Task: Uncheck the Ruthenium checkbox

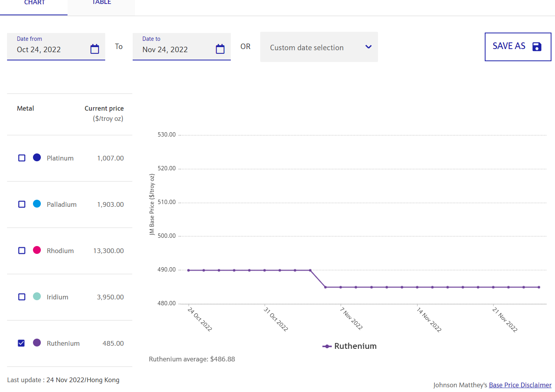Action: pyautogui.click(x=22, y=343)
